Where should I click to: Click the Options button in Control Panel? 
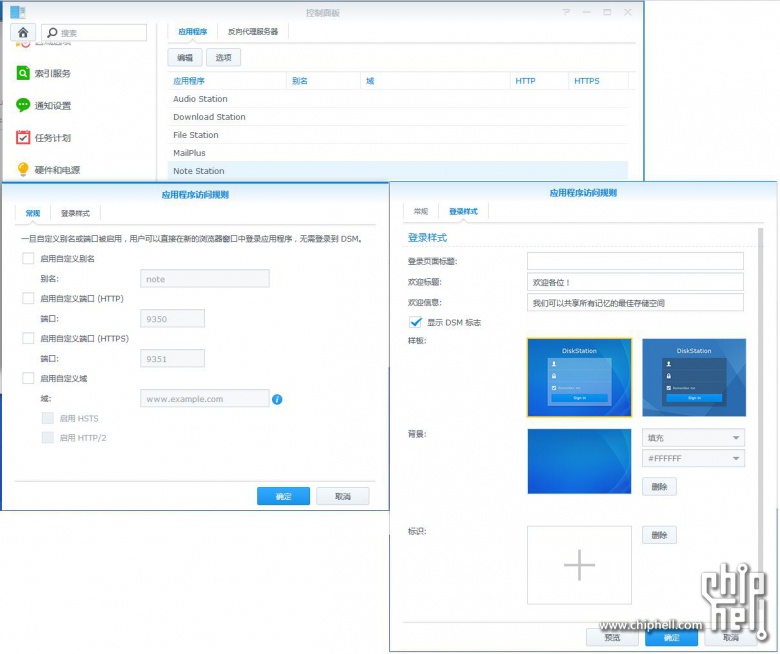point(223,58)
